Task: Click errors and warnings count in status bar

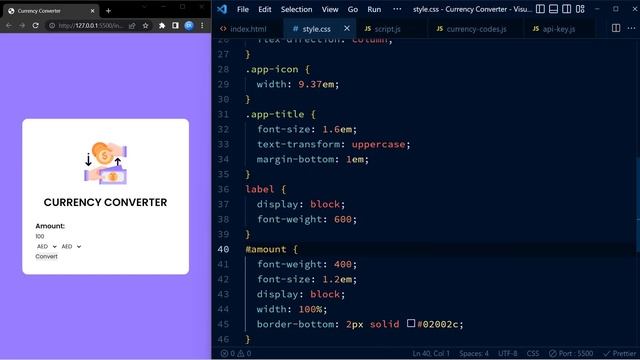Action: point(236,353)
